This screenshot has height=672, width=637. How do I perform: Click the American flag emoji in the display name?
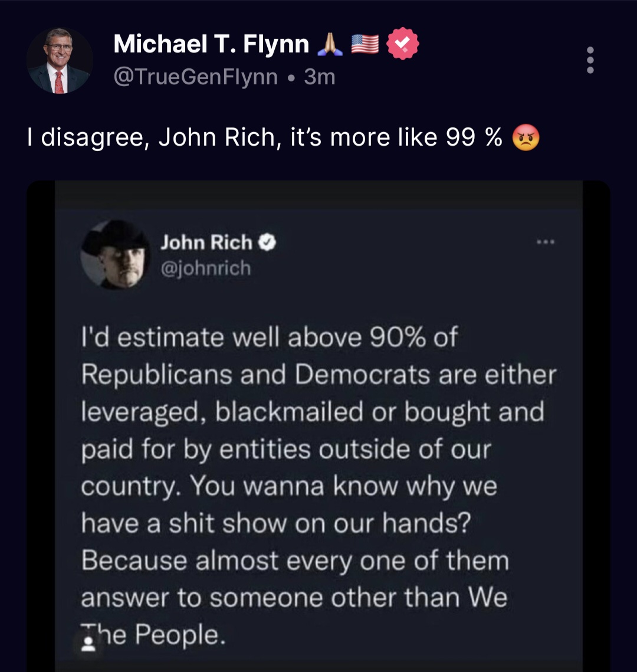[365, 44]
